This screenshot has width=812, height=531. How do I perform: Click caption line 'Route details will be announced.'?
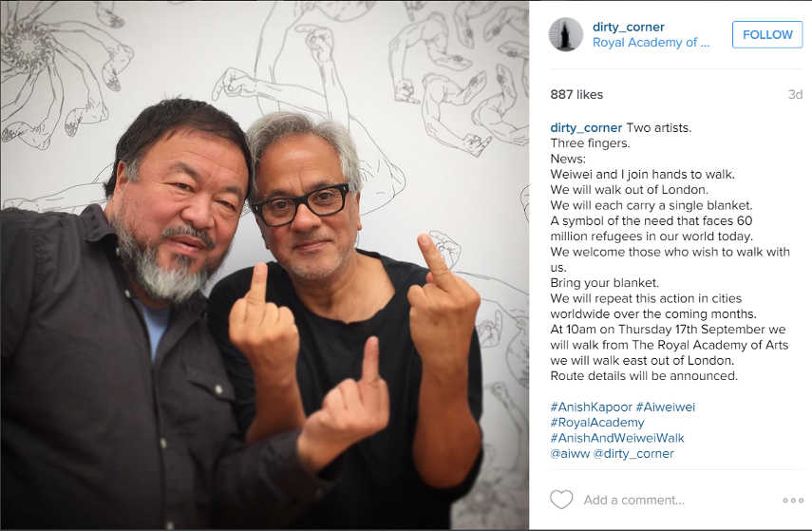(644, 376)
